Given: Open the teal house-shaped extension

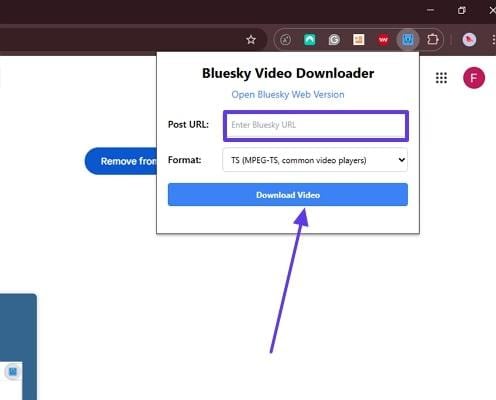Looking at the screenshot, I should point(310,40).
